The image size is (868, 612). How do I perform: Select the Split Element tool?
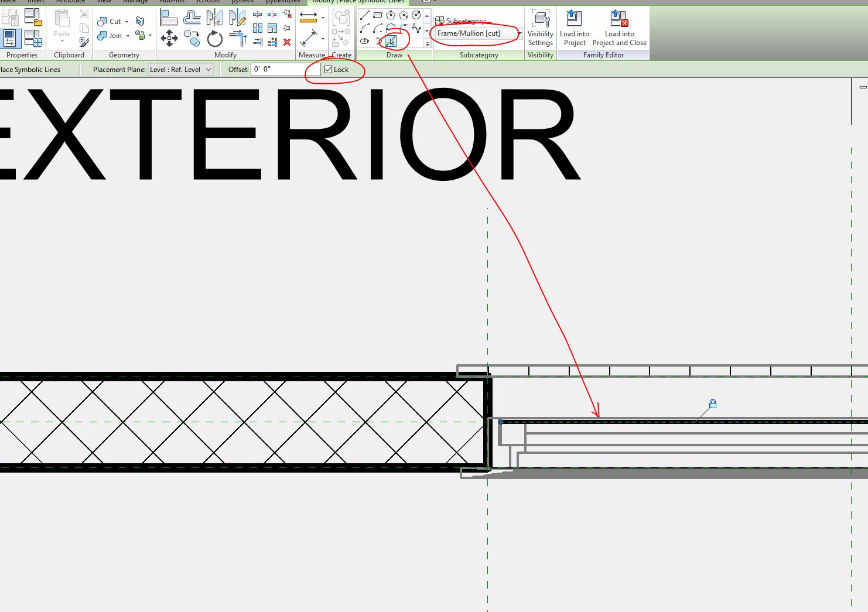pos(257,14)
